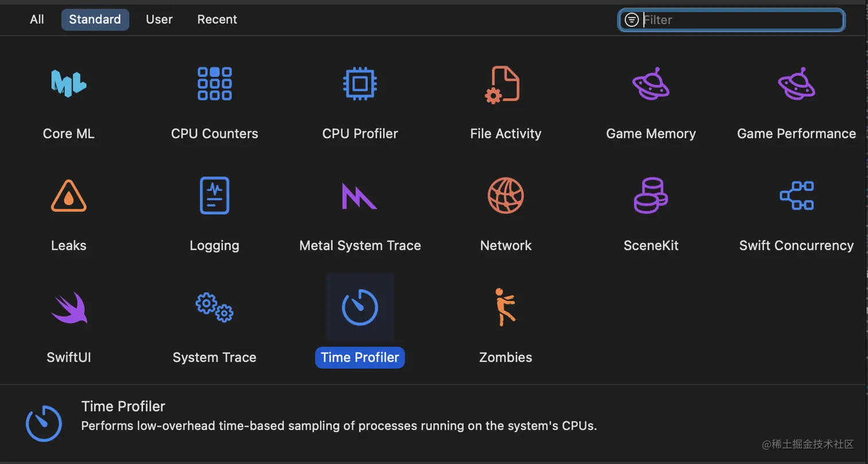Choose the System Trace gears icon
868x464 pixels.
coord(214,307)
